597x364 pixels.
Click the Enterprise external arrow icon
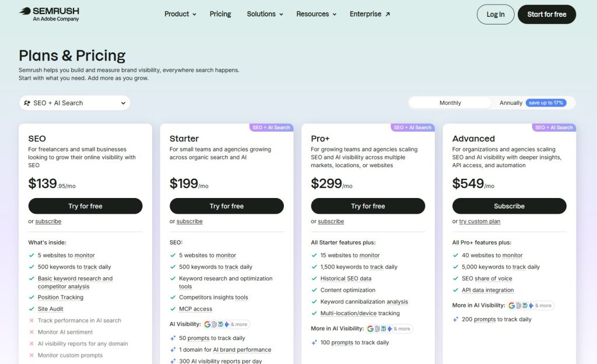tap(388, 15)
